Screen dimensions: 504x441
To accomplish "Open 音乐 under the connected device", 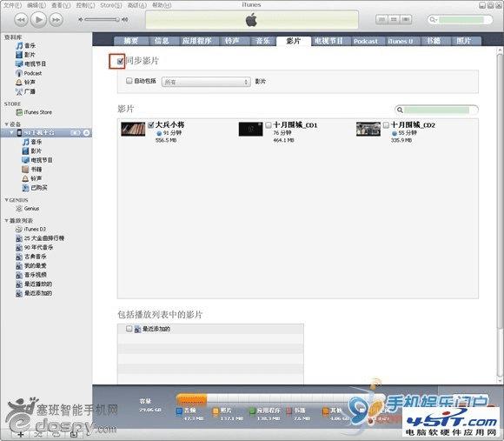I will [x=32, y=142].
